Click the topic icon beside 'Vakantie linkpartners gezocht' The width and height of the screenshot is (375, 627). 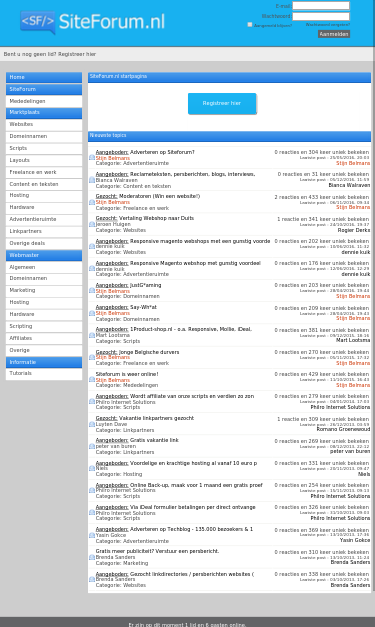coord(92,424)
